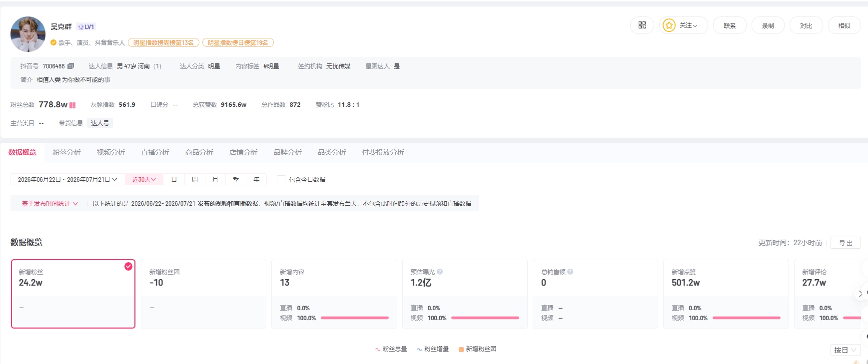Select the 年 period button
Viewport: 868px width, 364px height.
pos(256,179)
